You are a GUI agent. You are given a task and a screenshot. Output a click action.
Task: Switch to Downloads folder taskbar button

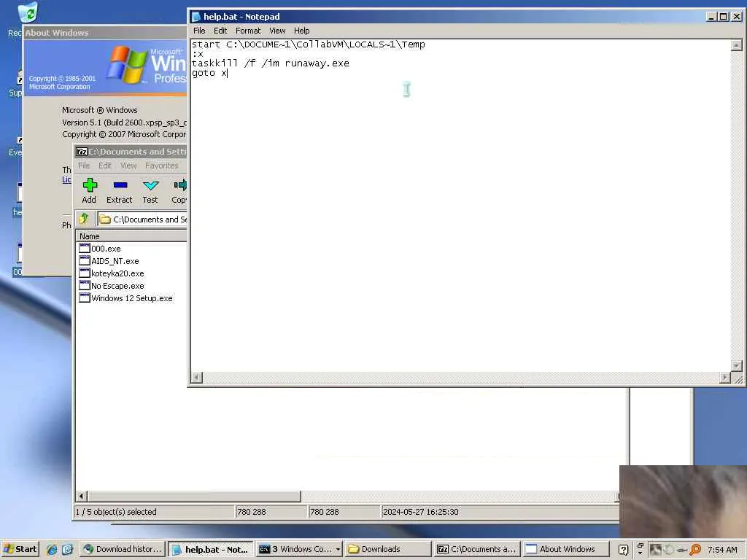(x=388, y=549)
